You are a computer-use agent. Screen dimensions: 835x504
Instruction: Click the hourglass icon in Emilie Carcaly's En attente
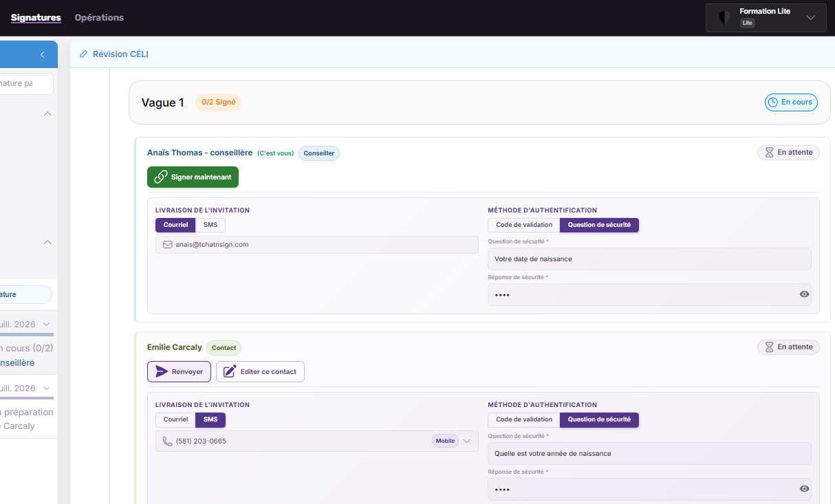(770, 347)
